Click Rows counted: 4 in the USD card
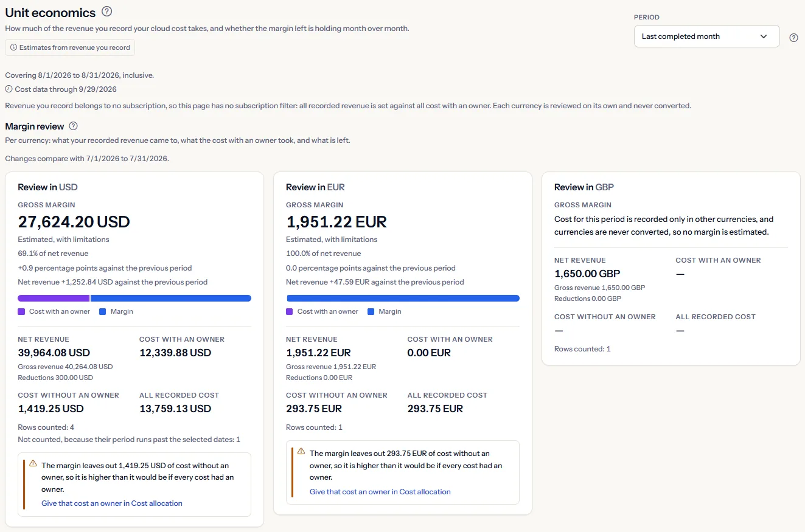The height and width of the screenshot is (532, 805). pyautogui.click(x=46, y=427)
